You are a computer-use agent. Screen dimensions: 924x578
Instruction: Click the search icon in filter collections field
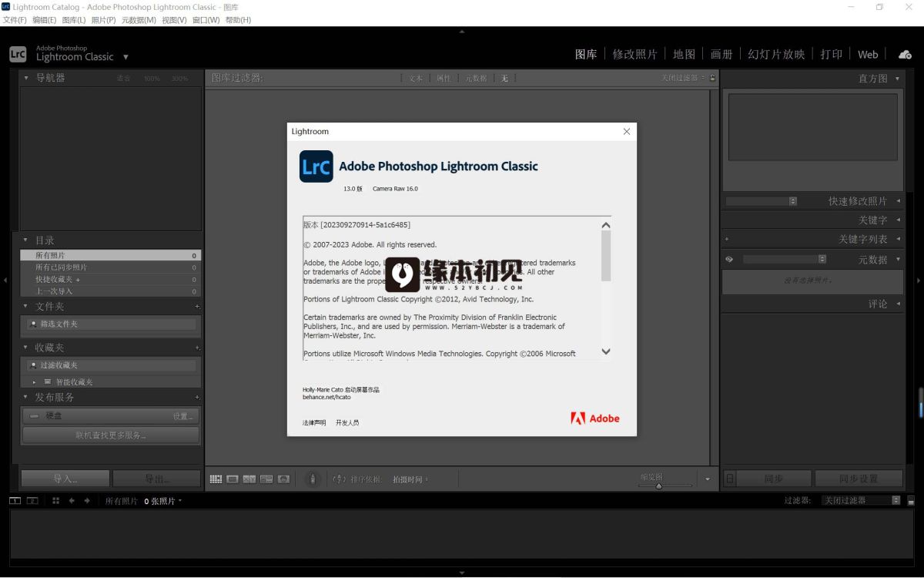click(x=32, y=365)
